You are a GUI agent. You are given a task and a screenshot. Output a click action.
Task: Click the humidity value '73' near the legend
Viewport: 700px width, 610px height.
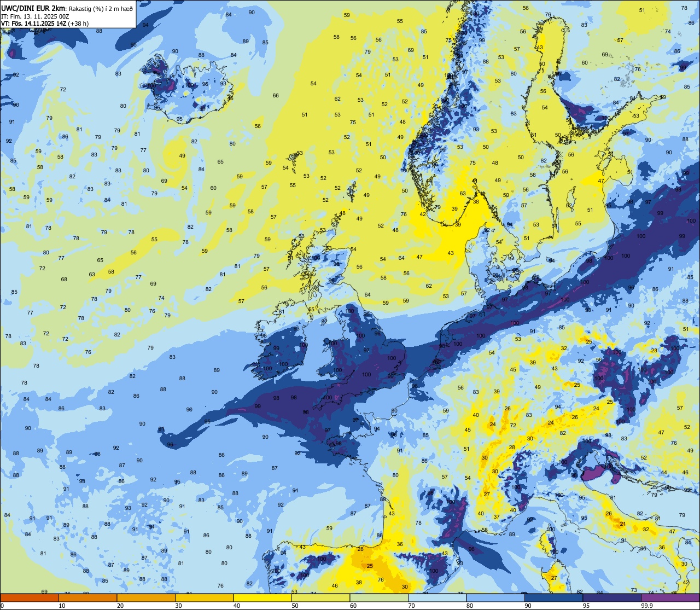click(x=634, y=590)
